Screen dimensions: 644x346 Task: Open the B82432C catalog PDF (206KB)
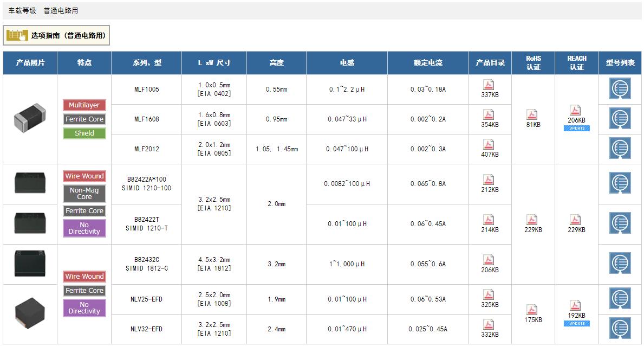click(x=489, y=260)
